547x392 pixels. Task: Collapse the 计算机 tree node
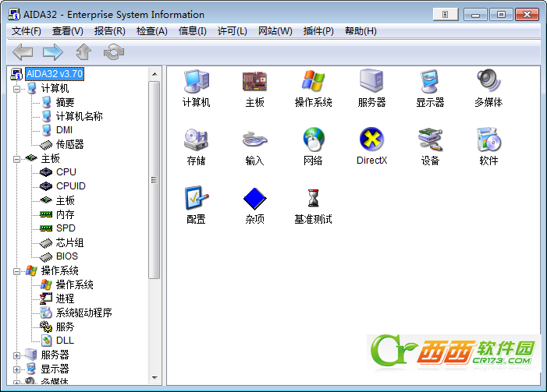coord(16,89)
